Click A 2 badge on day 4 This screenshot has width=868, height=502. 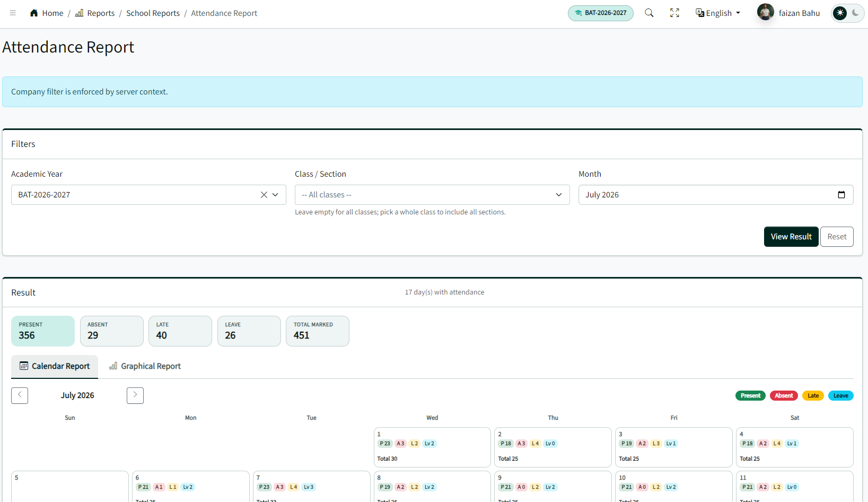click(x=763, y=444)
